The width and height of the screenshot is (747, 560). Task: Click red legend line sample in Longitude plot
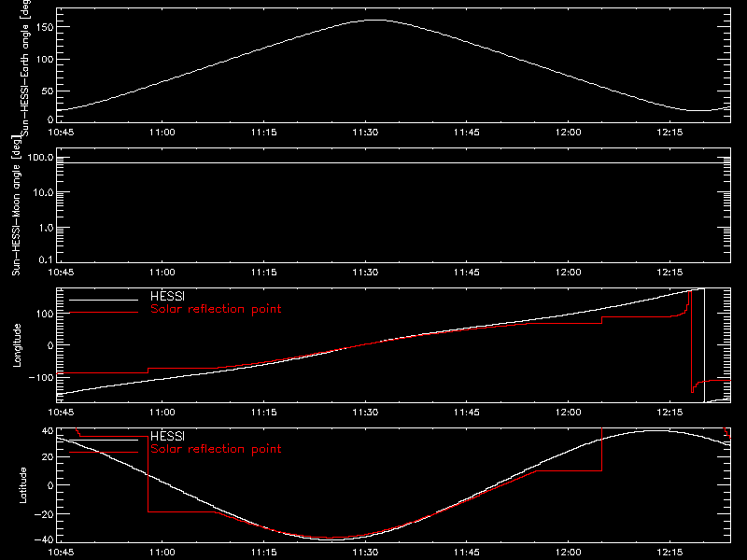104,313
